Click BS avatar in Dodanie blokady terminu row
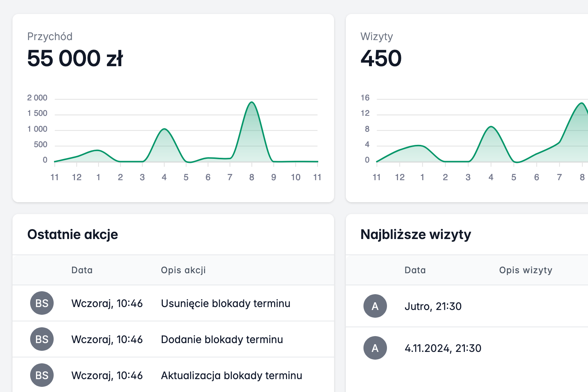This screenshot has height=392, width=588. click(42, 339)
